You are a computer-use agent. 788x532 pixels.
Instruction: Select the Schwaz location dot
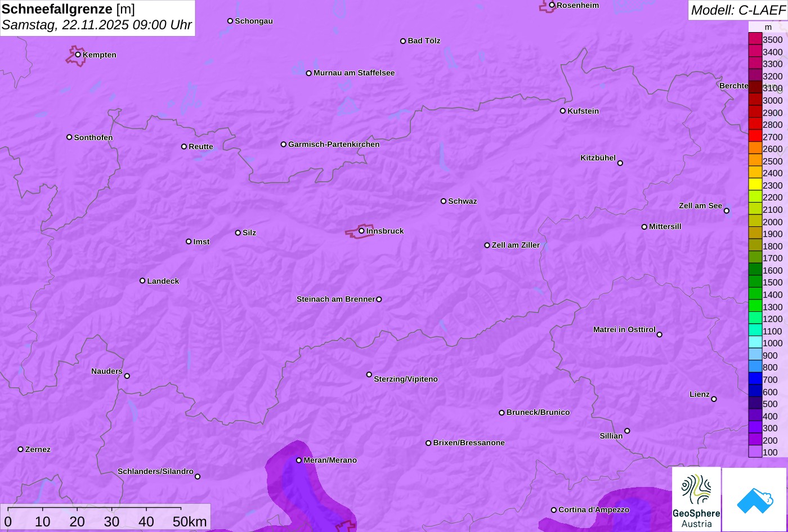(x=444, y=201)
